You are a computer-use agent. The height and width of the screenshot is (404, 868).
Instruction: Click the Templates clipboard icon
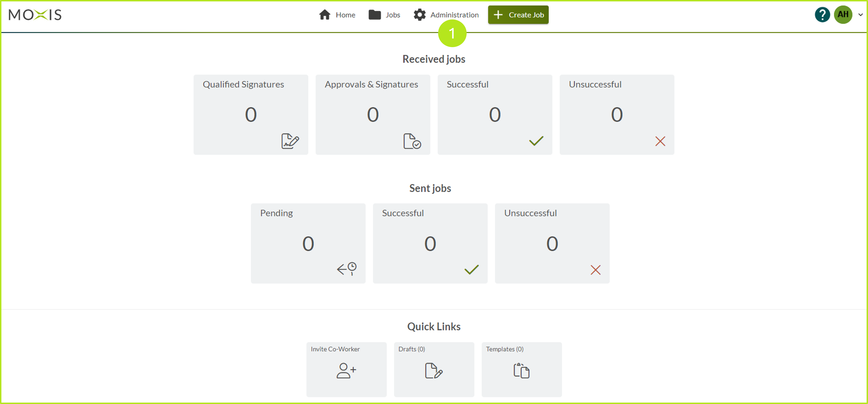(x=521, y=371)
